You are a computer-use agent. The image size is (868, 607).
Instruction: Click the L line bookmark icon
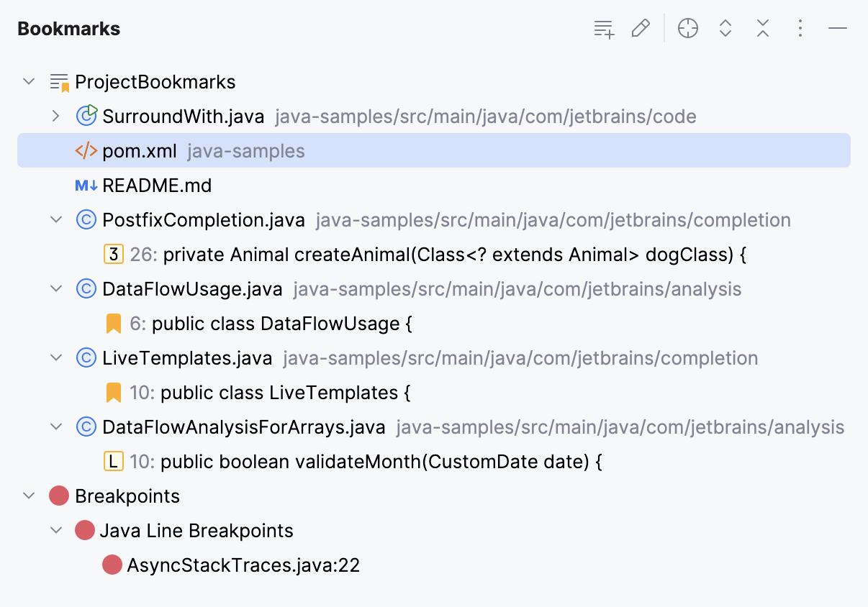[x=113, y=461]
